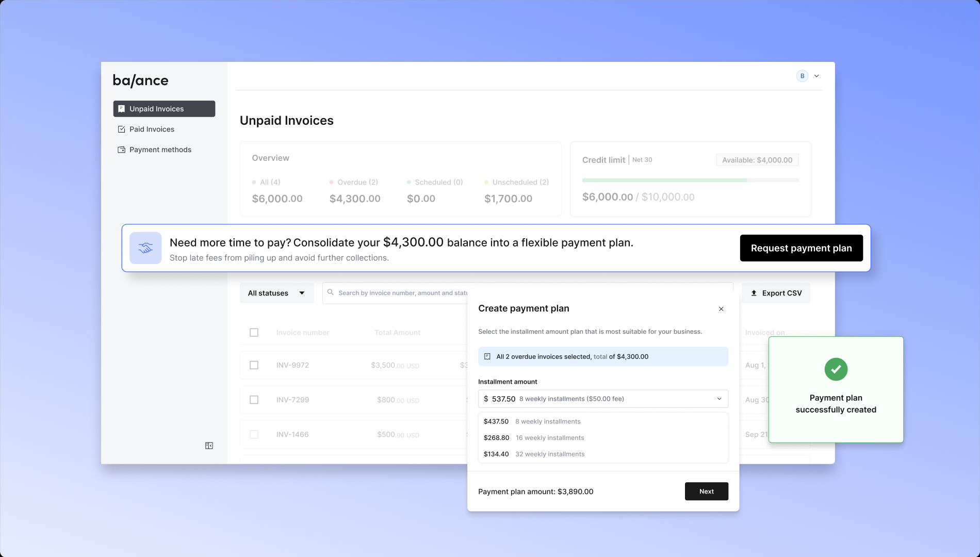The width and height of the screenshot is (980, 557).
Task: Click the B user avatar
Action: (802, 76)
